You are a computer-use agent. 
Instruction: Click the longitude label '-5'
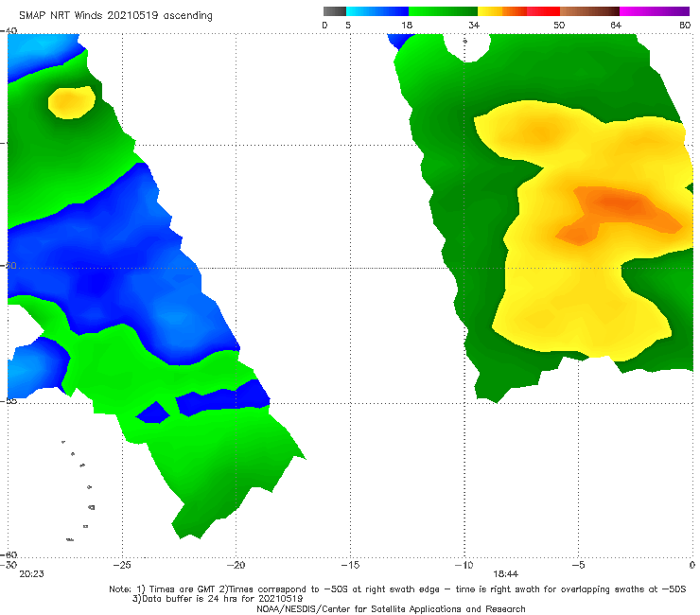578,565
